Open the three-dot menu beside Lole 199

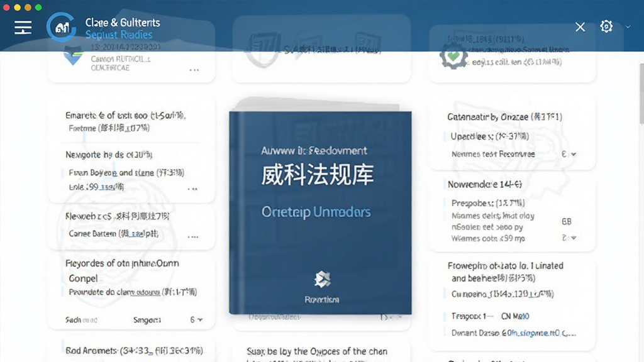[x=192, y=189]
